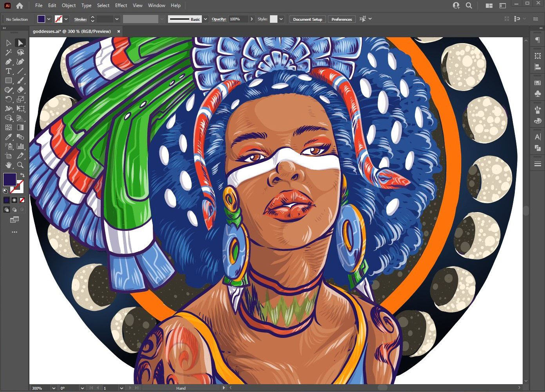Choose the Eraser tool
Viewport: 545px width, 392px height.
[x=20, y=90]
